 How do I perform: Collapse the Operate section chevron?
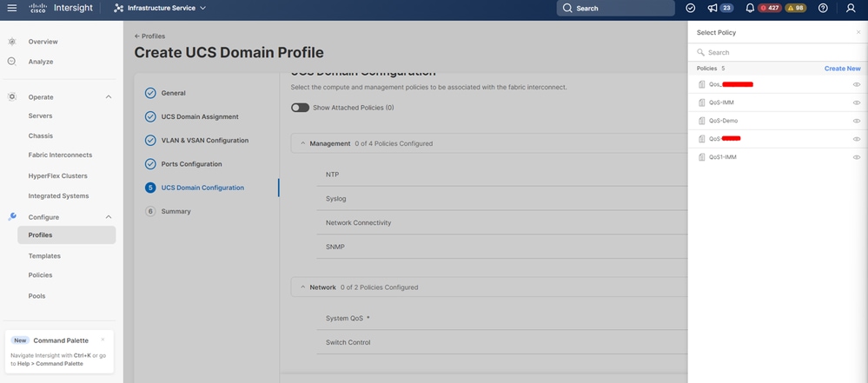[x=109, y=97]
